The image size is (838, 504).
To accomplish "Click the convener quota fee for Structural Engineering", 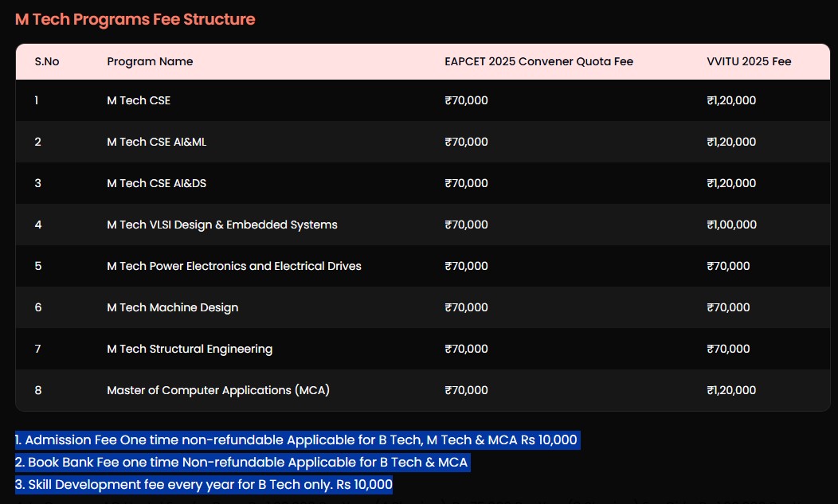I will [466, 349].
